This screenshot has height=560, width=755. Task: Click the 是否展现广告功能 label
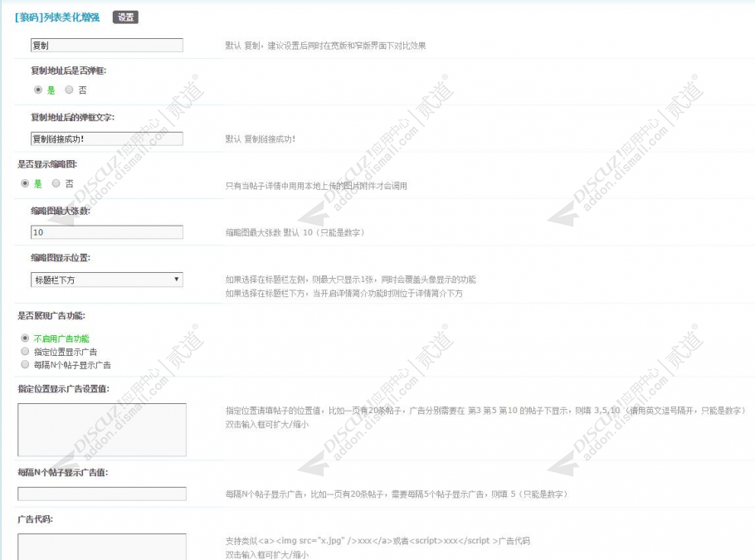(51, 316)
